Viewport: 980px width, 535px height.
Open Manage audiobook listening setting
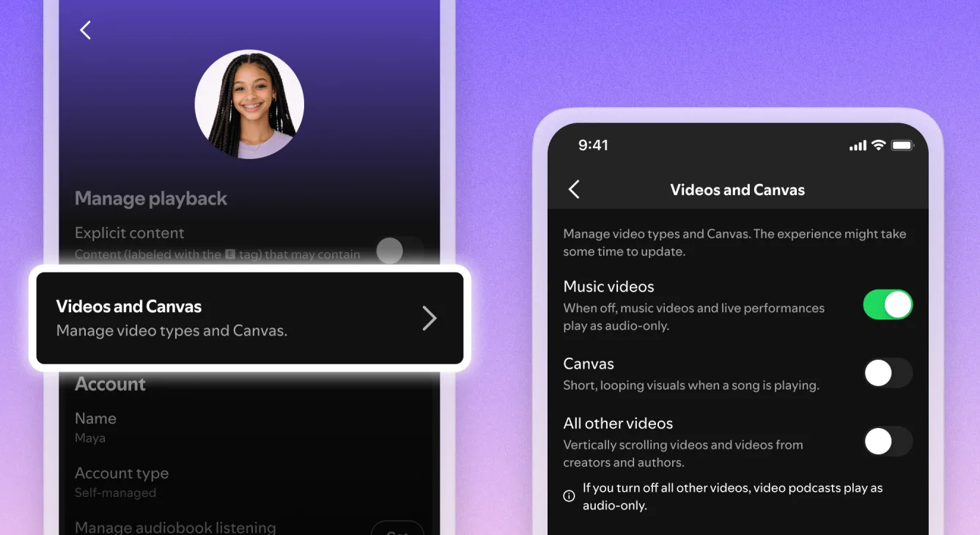click(175, 527)
